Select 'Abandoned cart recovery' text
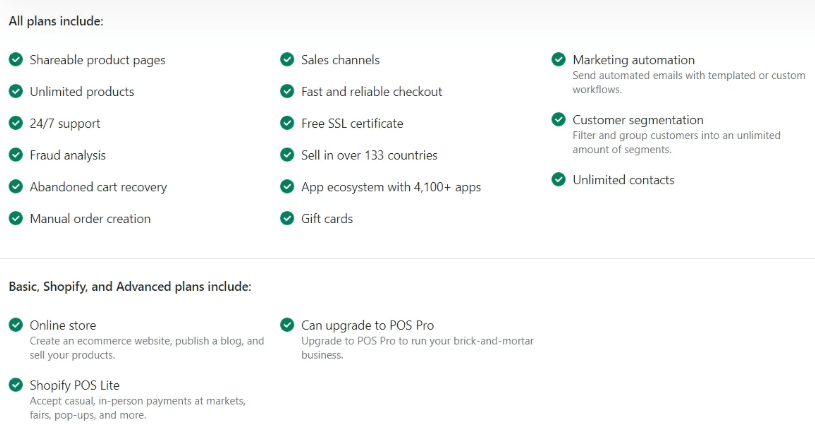The image size is (815, 444). (x=98, y=187)
